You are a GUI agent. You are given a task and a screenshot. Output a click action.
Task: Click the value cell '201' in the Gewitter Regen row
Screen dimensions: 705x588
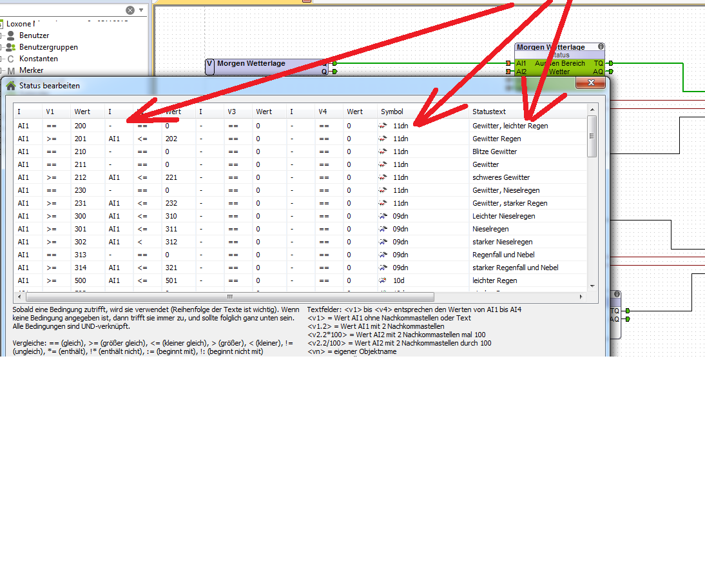tap(80, 139)
